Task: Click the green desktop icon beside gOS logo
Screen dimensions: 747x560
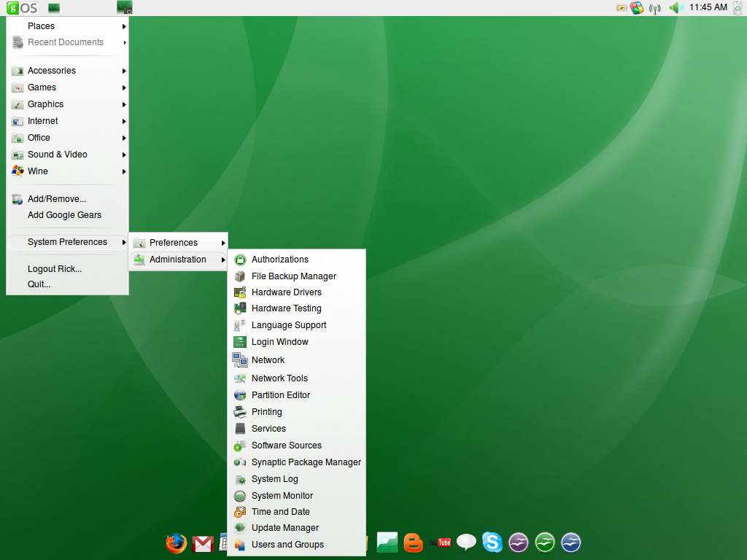Action: 54,7
